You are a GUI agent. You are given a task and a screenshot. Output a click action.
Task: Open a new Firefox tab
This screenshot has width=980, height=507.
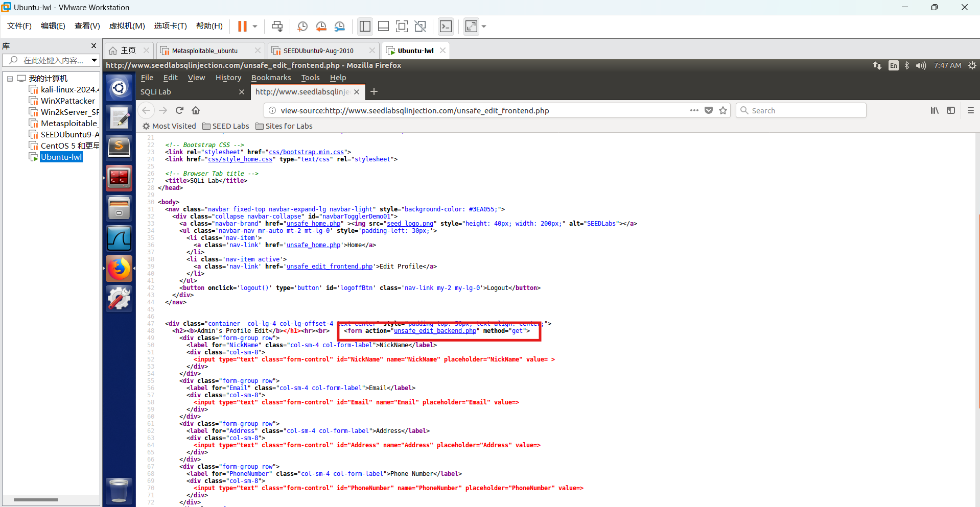pos(374,91)
